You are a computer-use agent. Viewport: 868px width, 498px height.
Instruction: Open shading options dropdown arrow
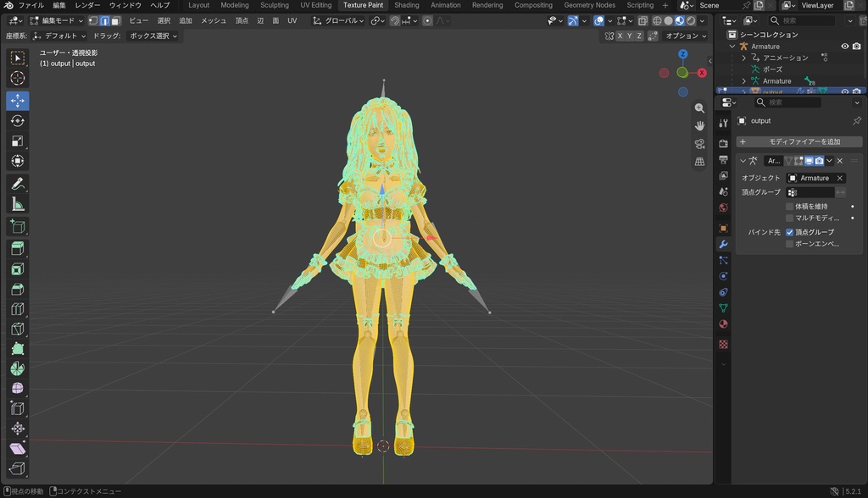702,20
